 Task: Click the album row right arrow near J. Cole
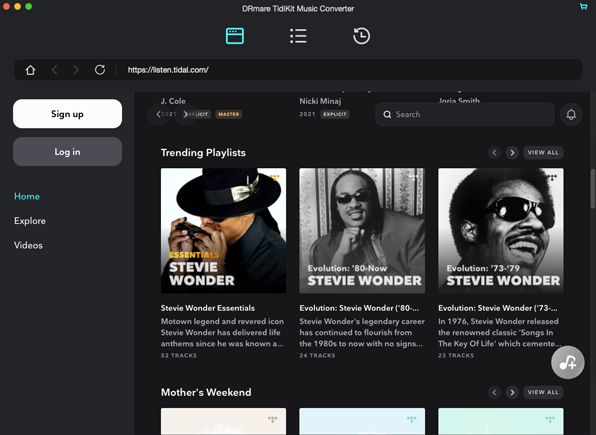(185, 114)
